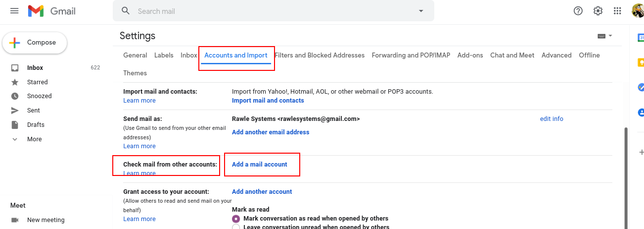Open the input tools keyboard dropdown
Image resolution: width=644 pixels, height=229 pixels.
[x=605, y=36]
